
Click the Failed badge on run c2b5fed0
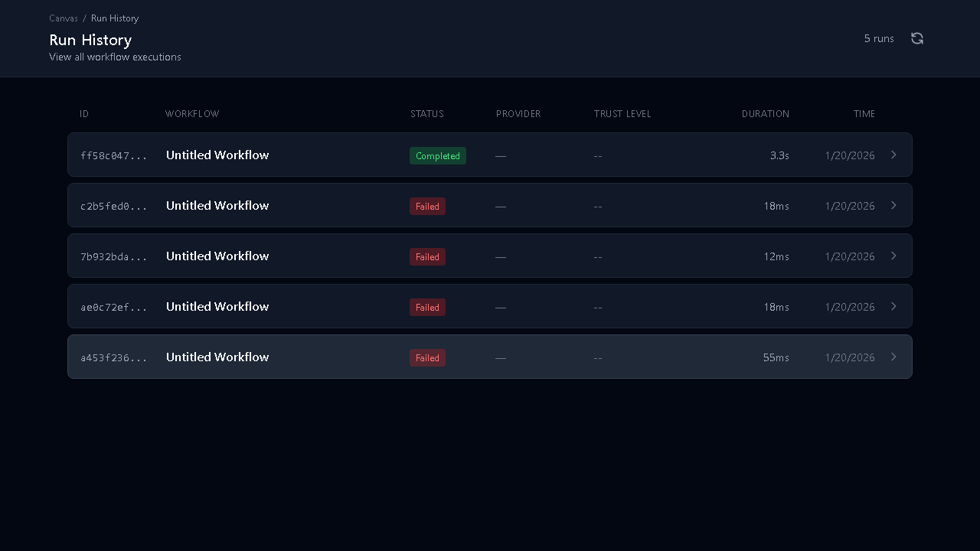(427, 206)
